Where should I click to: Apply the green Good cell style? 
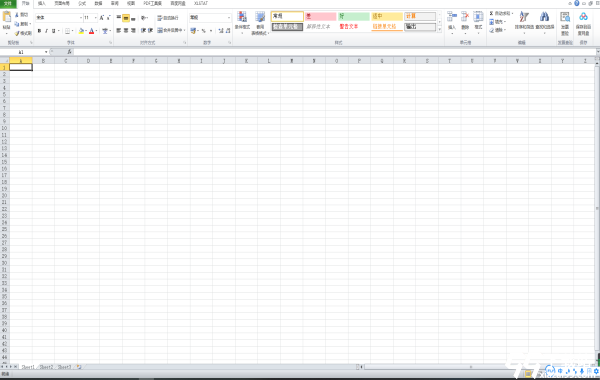click(354, 16)
